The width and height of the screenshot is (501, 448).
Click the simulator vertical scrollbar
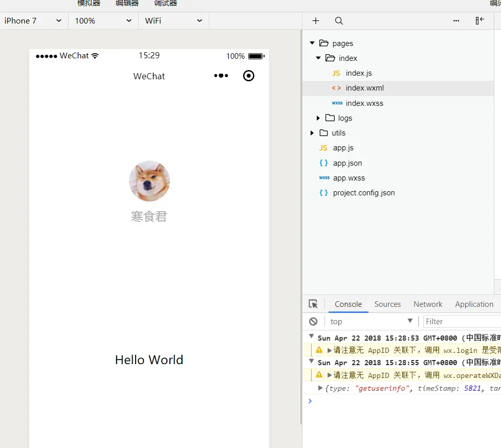click(301, 228)
